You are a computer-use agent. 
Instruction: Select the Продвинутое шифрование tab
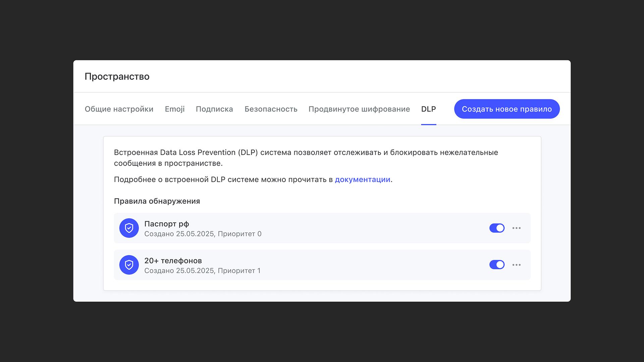(359, 109)
